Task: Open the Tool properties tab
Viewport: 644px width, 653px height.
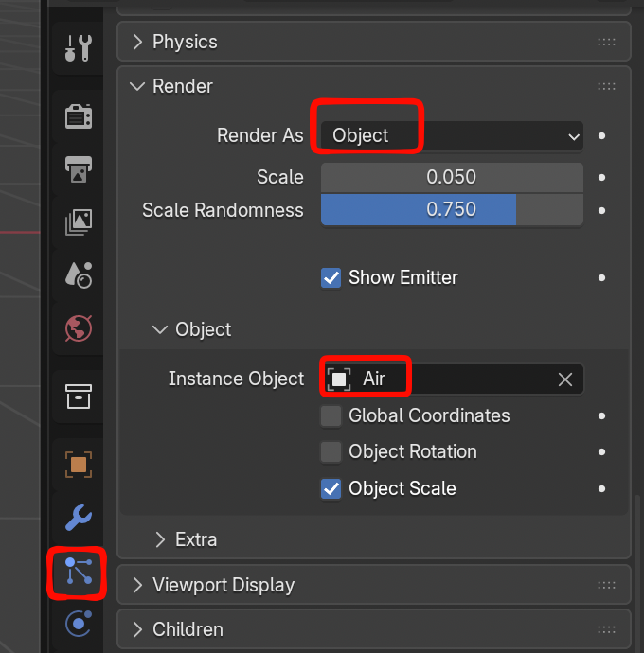Action: tap(78, 47)
